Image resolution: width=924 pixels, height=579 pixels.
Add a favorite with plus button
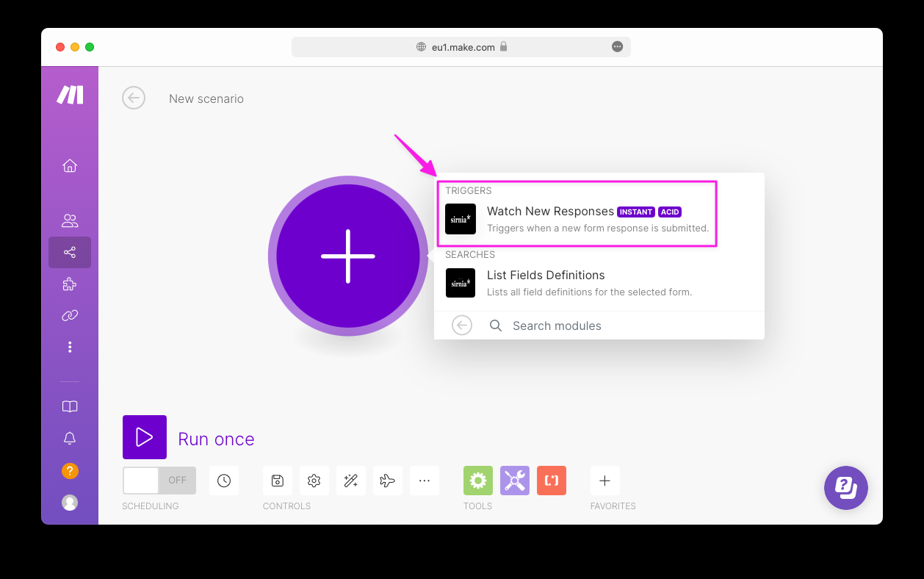[605, 481]
